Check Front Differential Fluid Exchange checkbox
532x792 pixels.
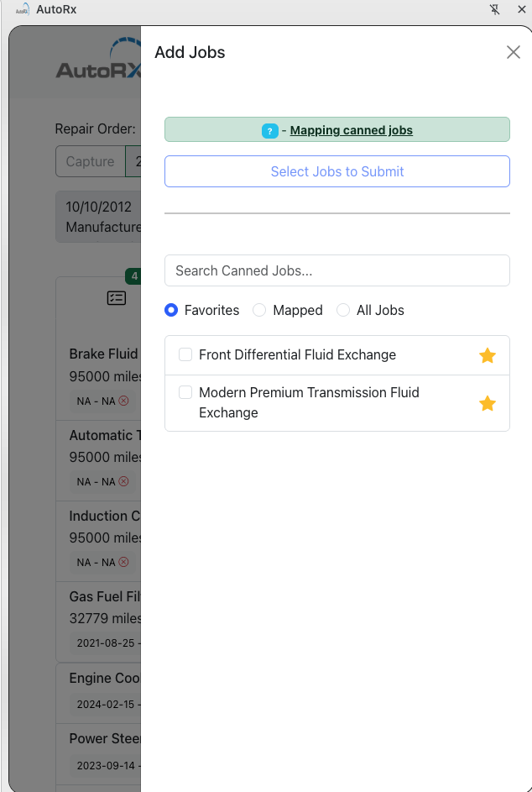tap(185, 354)
